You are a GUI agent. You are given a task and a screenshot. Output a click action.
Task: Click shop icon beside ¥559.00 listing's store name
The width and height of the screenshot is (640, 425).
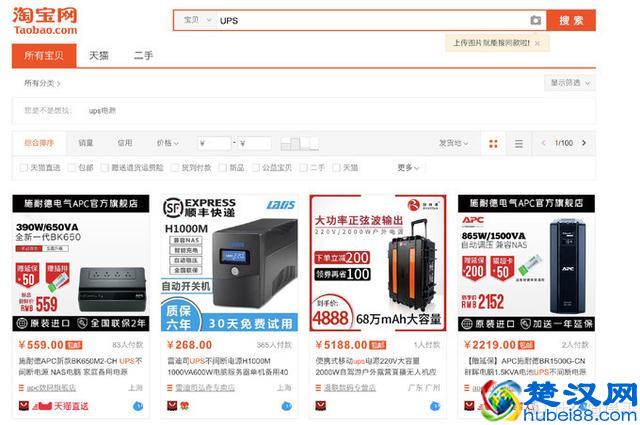pyautogui.click(x=21, y=388)
